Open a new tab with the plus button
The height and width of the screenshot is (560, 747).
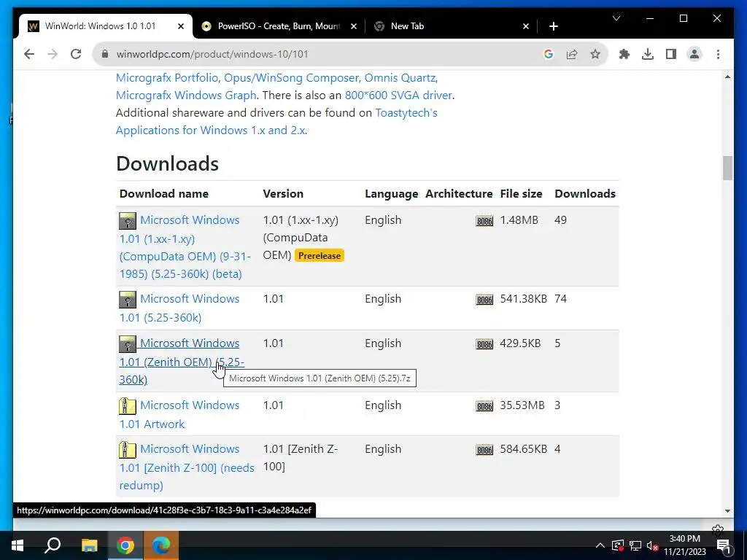click(x=553, y=26)
